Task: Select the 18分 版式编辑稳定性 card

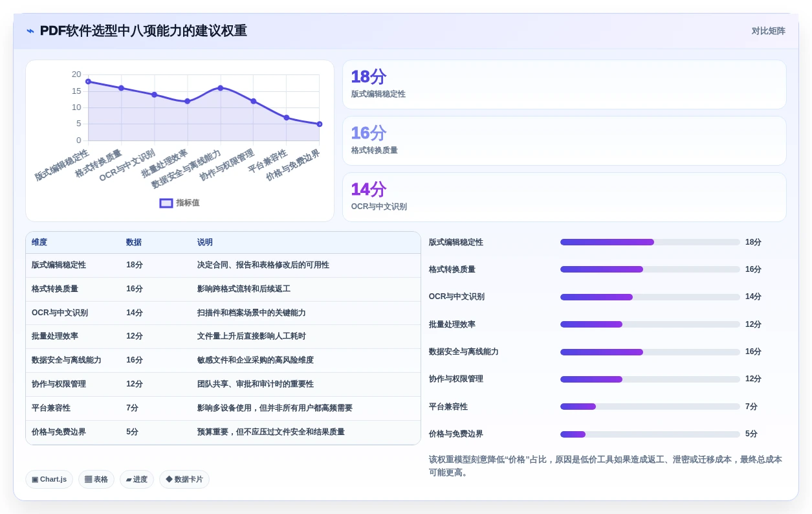Action: coord(564,85)
